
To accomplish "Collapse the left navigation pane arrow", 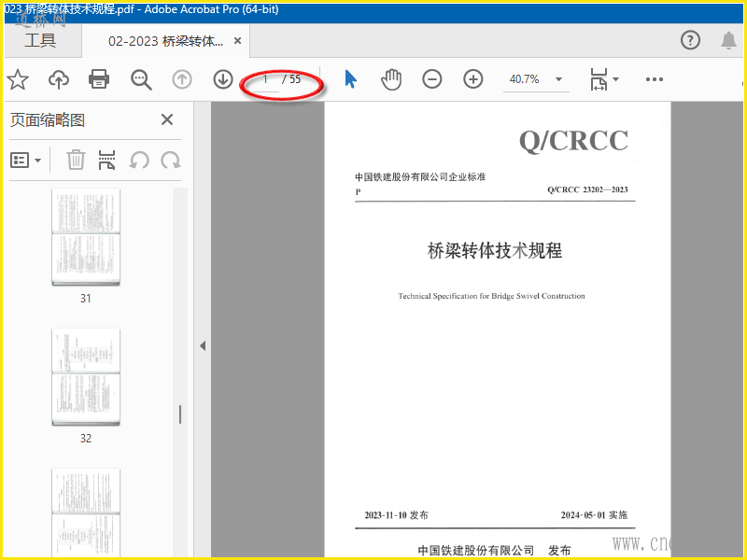I will point(203,345).
